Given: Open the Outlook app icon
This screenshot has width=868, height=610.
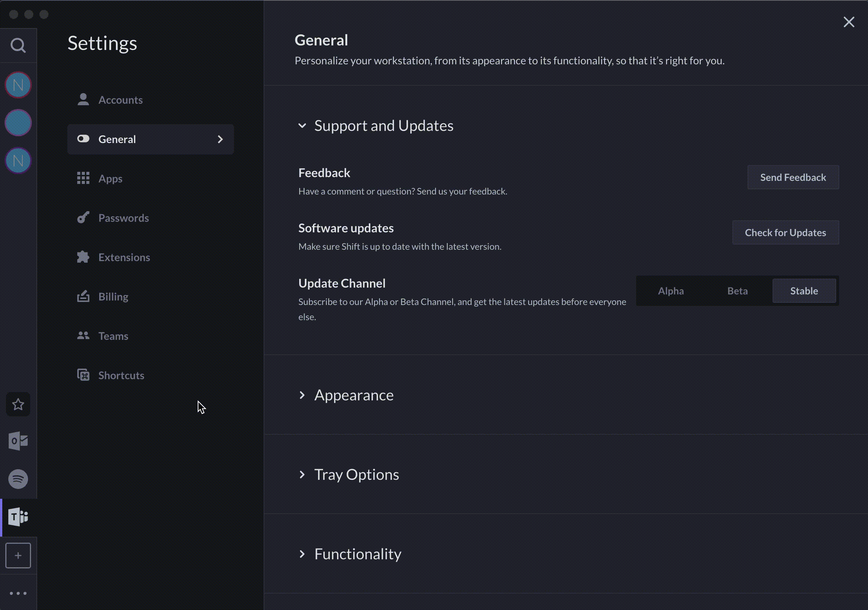Looking at the screenshot, I should [x=18, y=441].
